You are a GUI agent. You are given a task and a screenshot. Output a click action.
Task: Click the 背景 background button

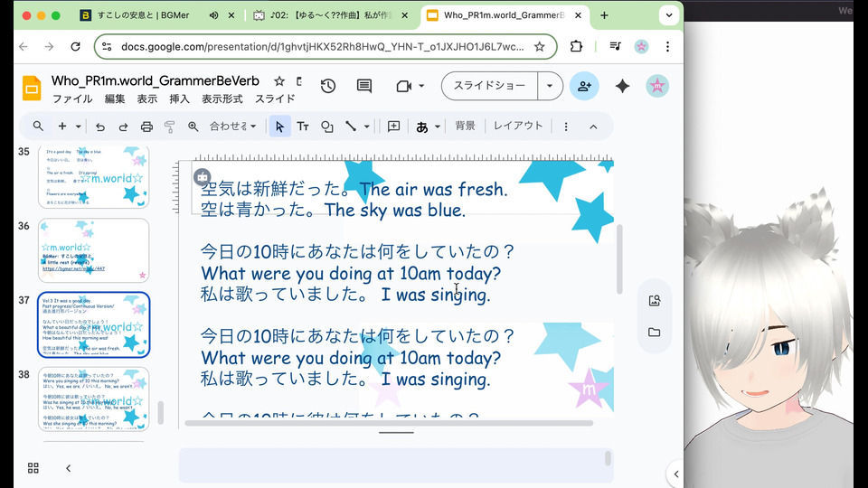click(465, 126)
